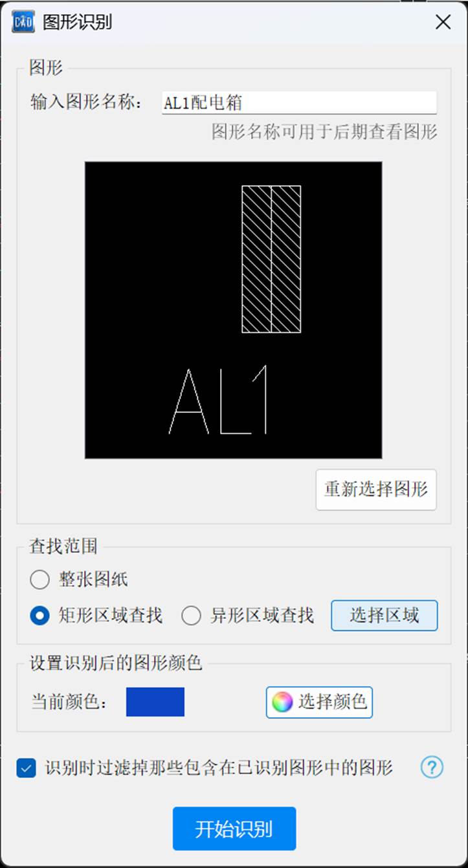Toggle the 识别时过滤掉 filter checkbox
Viewport: 468px width, 868px height.
pos(27,769)
